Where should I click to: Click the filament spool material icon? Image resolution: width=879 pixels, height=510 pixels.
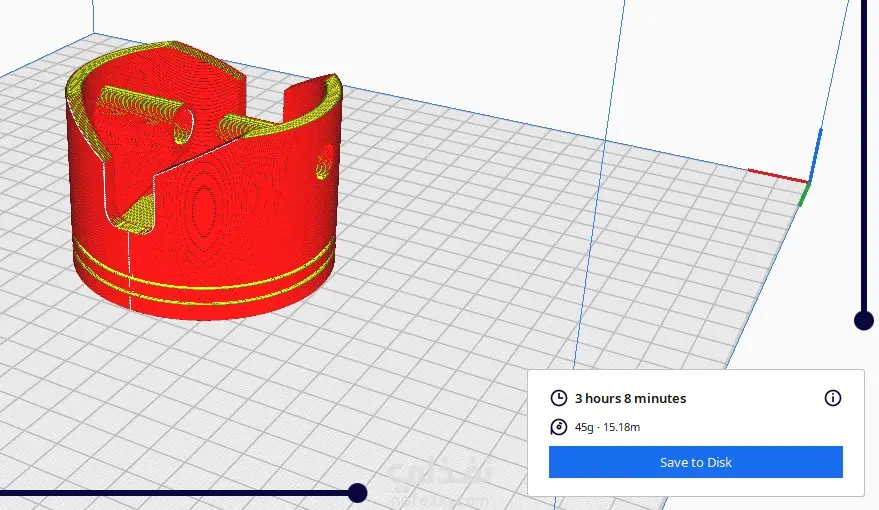[558, 427]
